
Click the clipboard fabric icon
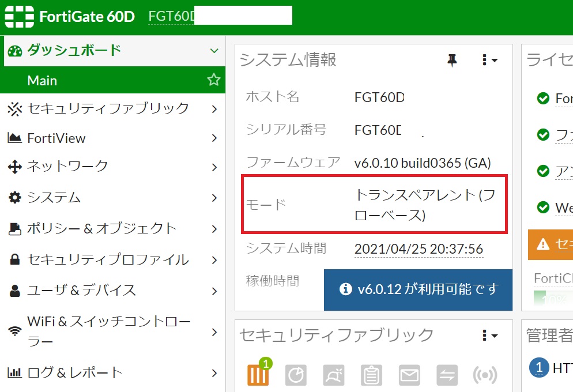371,375
